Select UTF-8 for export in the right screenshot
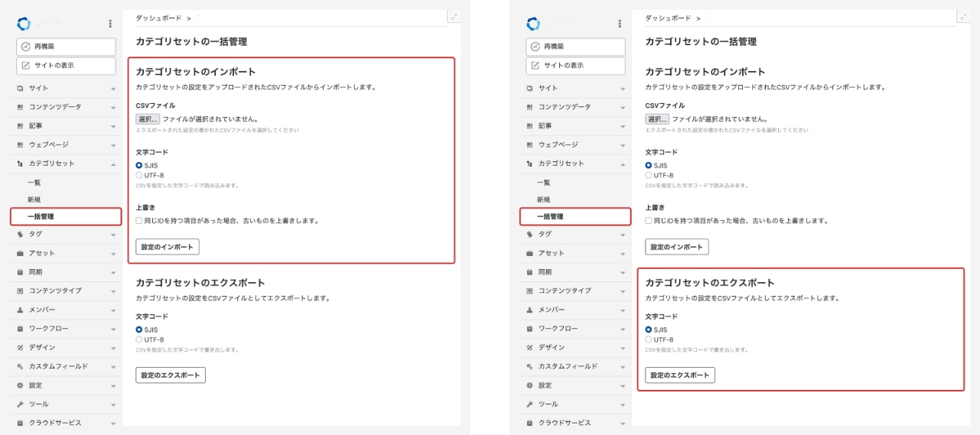Viewport: 980px width, 435px height. click(649, 339)
